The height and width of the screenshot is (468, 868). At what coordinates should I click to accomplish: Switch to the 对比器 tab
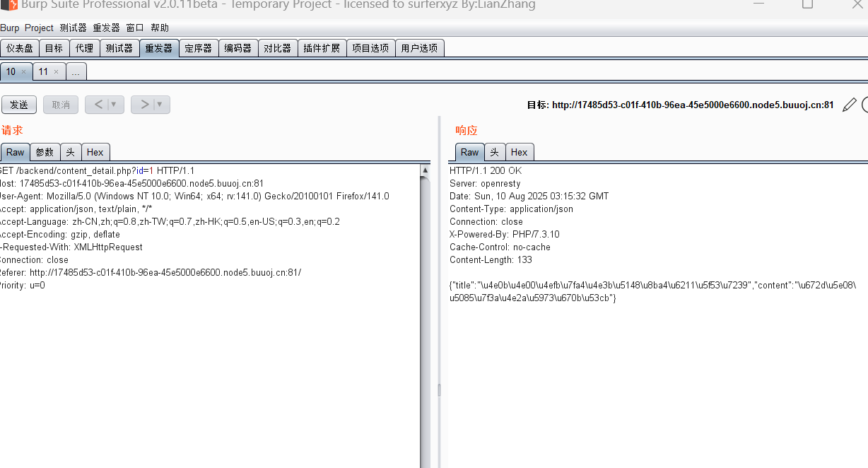click(278, 48)
